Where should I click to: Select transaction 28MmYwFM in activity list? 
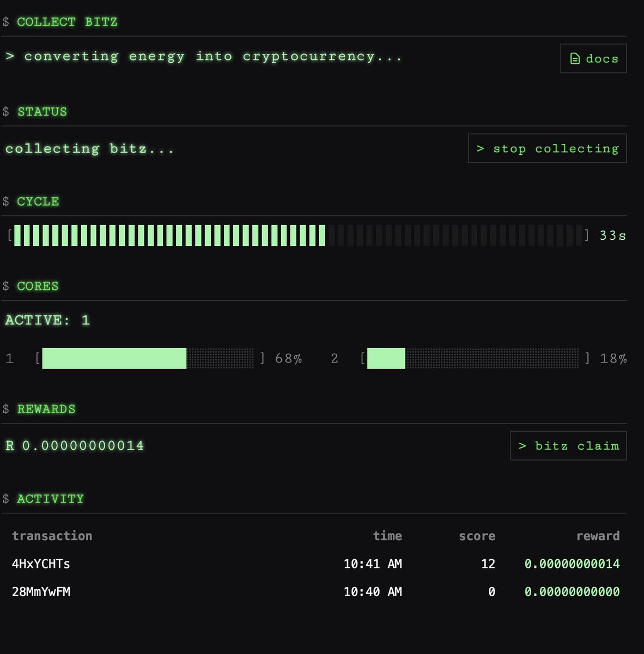[41, 592]
